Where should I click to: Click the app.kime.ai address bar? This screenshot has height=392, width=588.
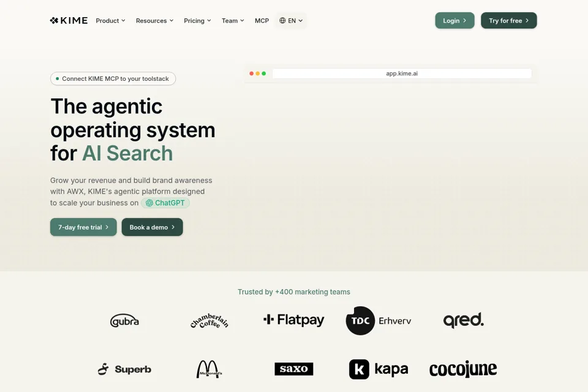[402, 73]
